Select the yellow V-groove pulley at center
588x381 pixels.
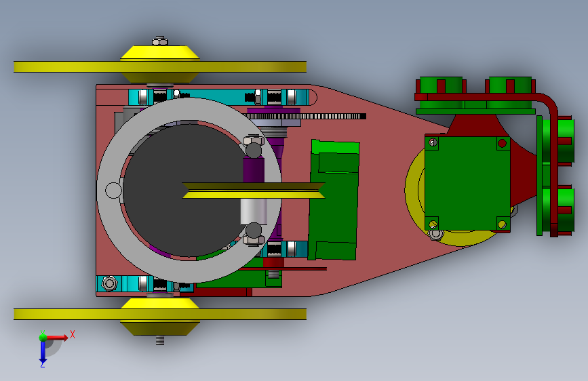tap(254, 190)
